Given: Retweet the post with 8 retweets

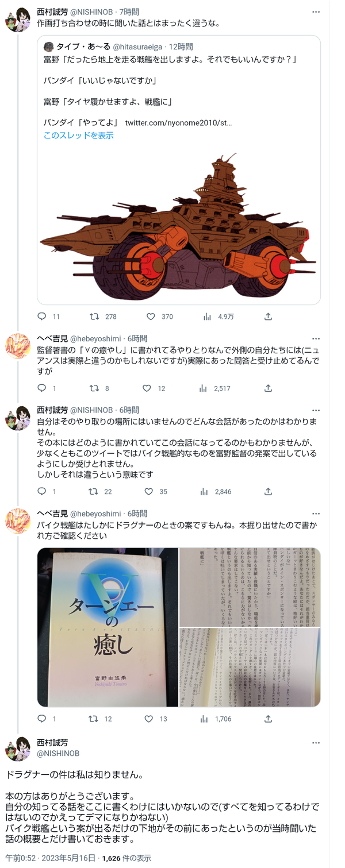Looking at the screenshot, I should point(94,388).
